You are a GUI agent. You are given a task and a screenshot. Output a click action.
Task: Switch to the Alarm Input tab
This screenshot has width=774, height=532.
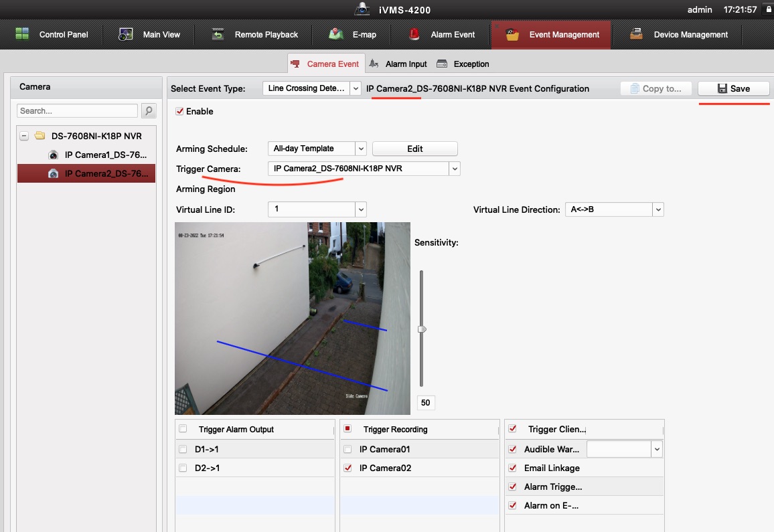tap(398, 64)
